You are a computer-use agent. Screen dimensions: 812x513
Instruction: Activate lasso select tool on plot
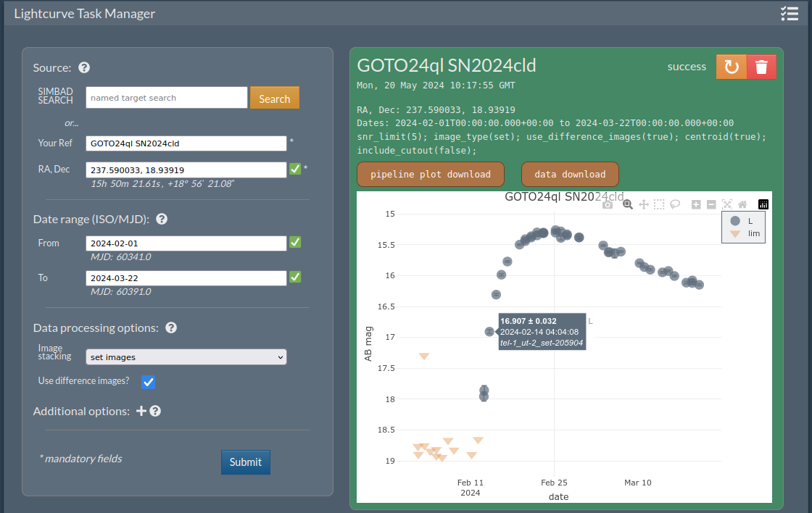(674, 205)
